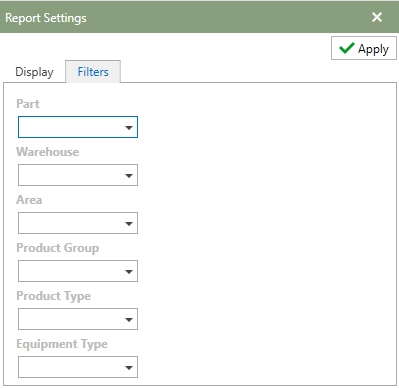The width and height of the screenshot is (399, 388).
Task: Open the Area dropdown arrow
Action: [129, 223]
